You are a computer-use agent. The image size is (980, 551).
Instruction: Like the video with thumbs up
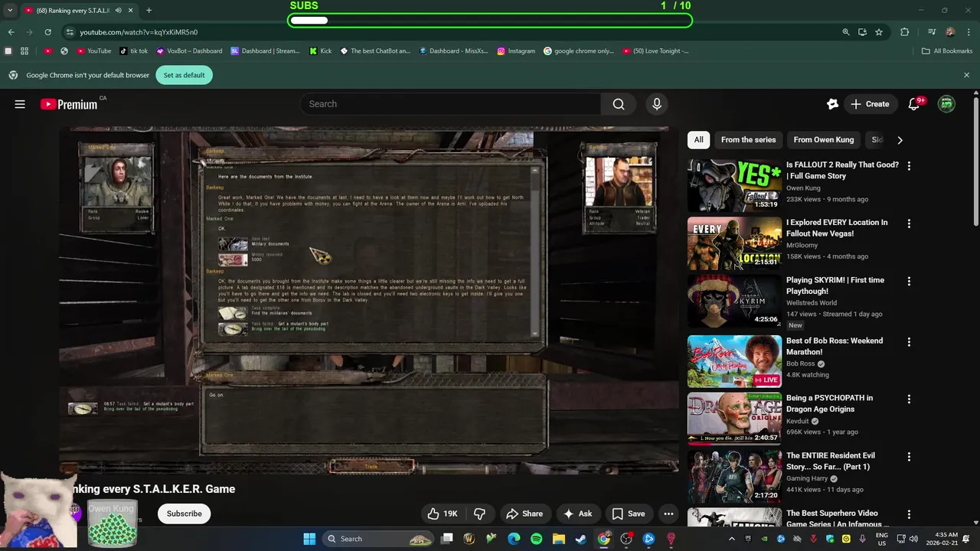(443, 514)
